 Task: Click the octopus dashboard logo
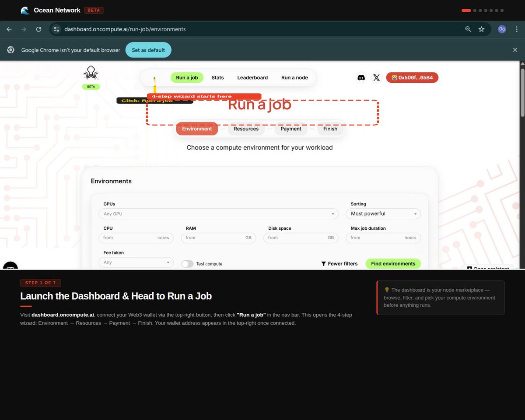click(91, 73)
